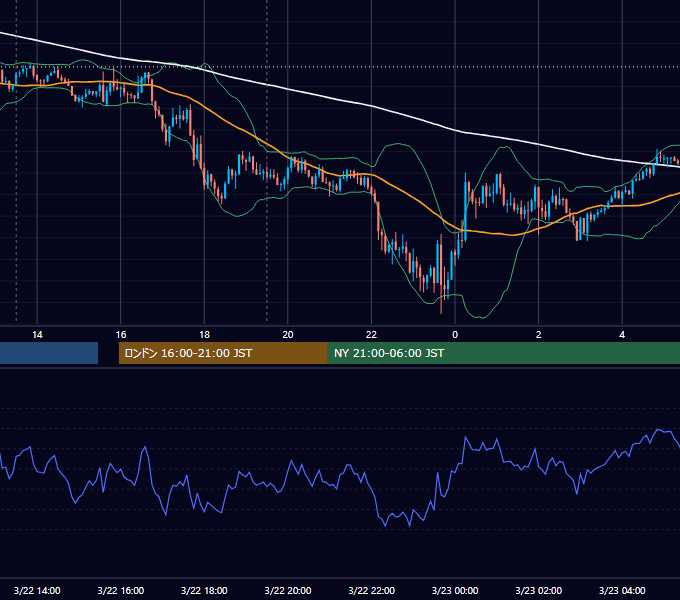Viewport: 680px width, 600px height.
Task: Select the ロンドン 16:00-21:00 JST session bar
Action: [223, 353]
